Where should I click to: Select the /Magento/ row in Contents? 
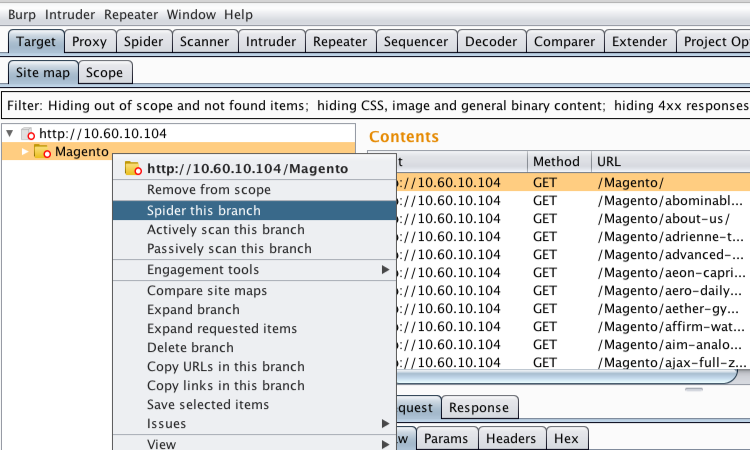point(573,182)
